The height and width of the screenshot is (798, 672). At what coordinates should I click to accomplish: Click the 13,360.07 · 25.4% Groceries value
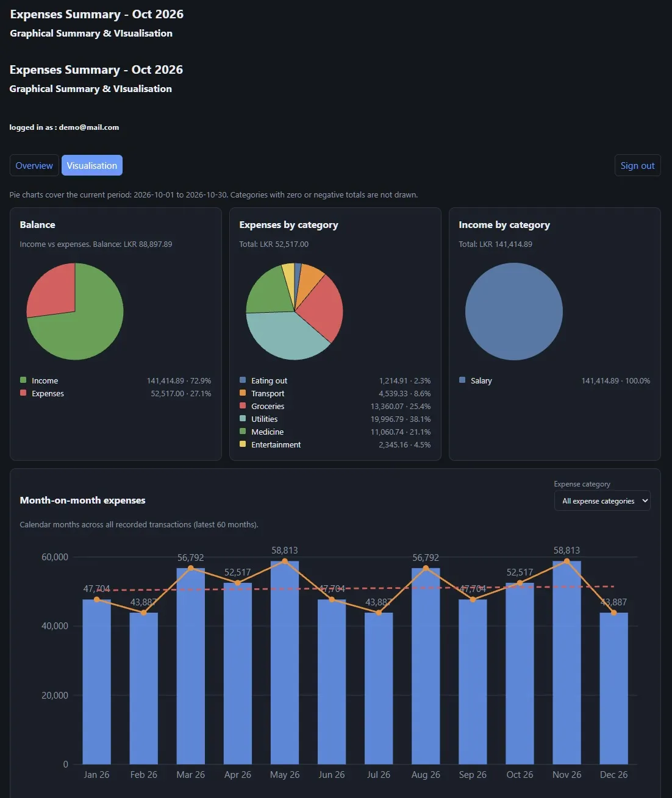click(x=401, y=406)
